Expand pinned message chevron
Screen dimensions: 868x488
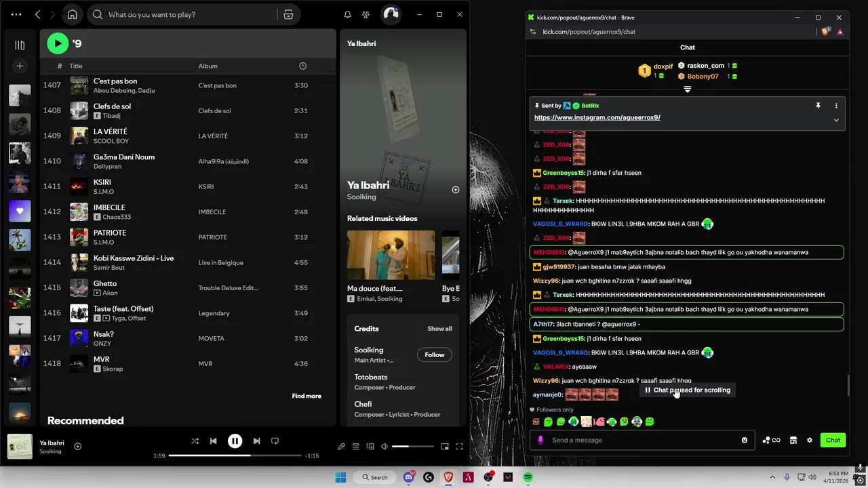(x=836, y=120)
